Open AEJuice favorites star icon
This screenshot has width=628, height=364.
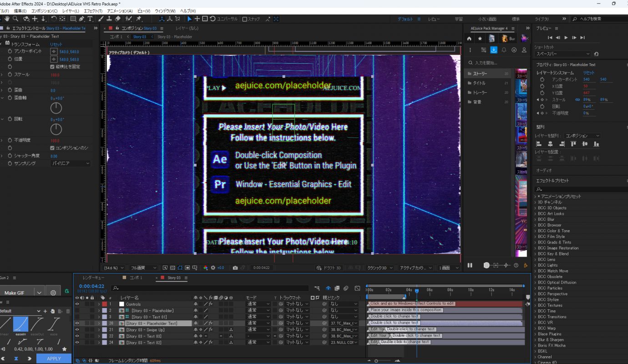[480, 39]
